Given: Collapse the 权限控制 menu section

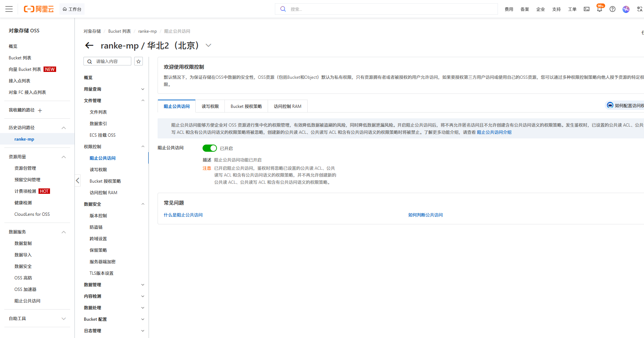Looking at the screenshot, I should tap(143, 147).
